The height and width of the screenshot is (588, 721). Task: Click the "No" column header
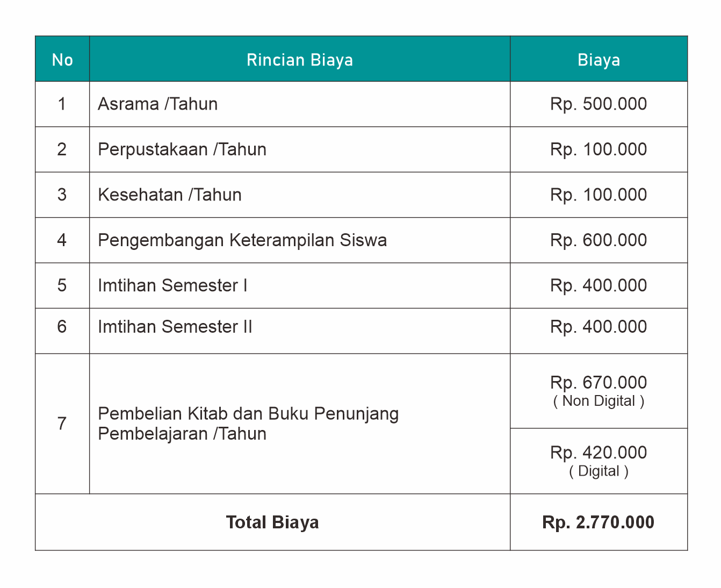click(62, 60)
